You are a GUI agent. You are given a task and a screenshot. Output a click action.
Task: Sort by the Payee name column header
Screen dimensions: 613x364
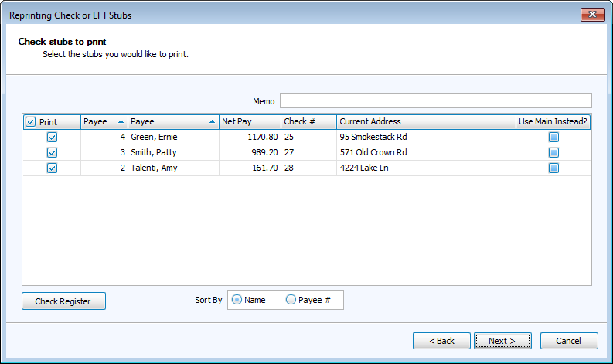(x=173, y=122)
